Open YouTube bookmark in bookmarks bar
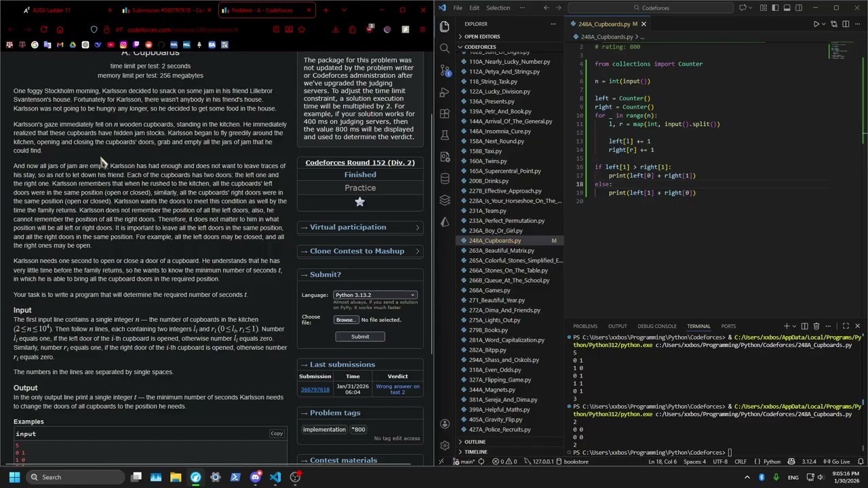868x488 pixels. click(x=111, y=45)
